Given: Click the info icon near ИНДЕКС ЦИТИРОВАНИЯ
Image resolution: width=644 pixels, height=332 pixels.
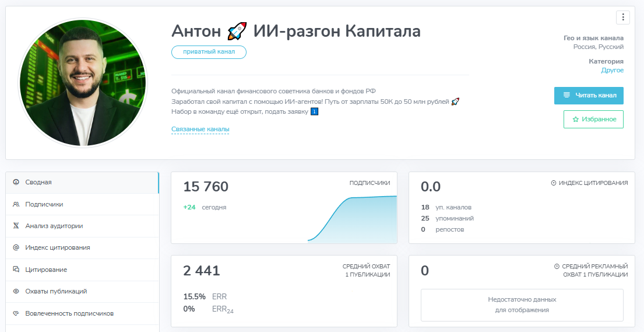Looking at the screenshot, I should click(x=553, y=183).
